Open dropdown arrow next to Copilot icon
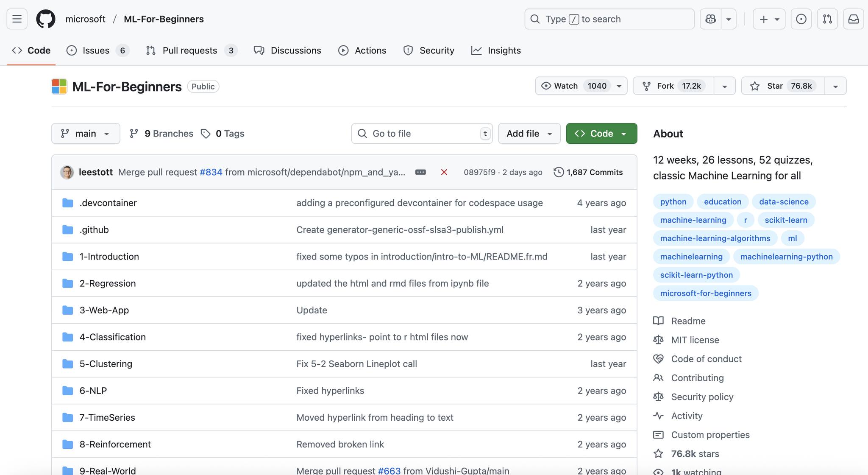 (x=729, y=19)
